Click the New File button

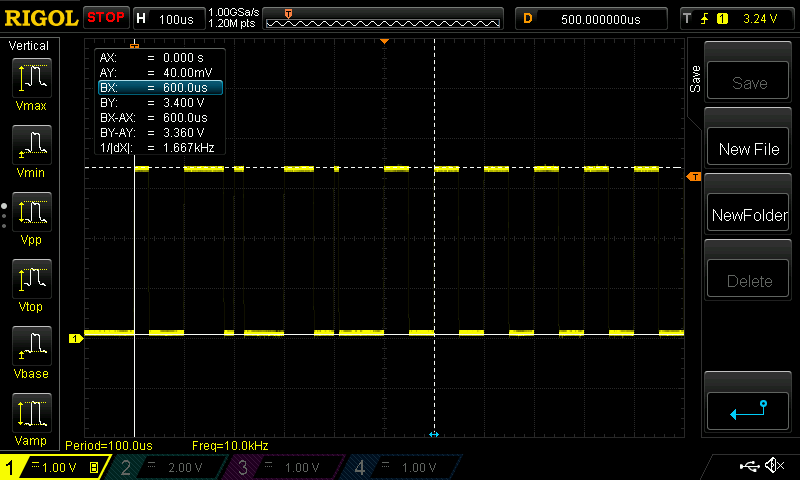pyautogui.click(x=748, y=146)
